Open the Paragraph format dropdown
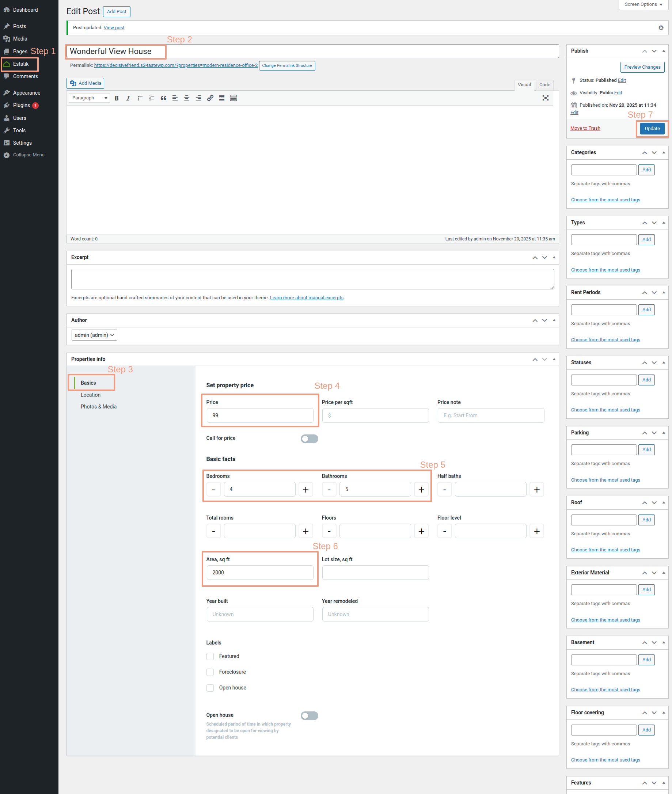The image size is (672, 794). (89, 98)
